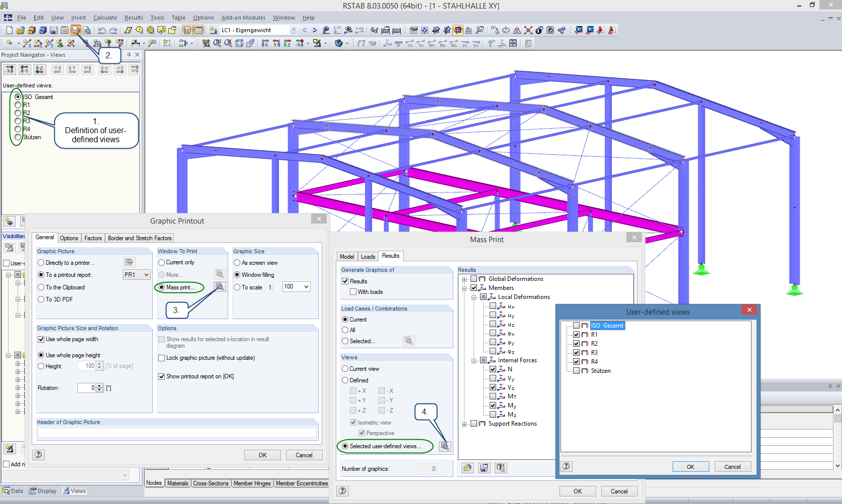This screenshot has height=504, width=842.
Task: Uncheck R3 in User-defined views list
Action: pos(577,353)
